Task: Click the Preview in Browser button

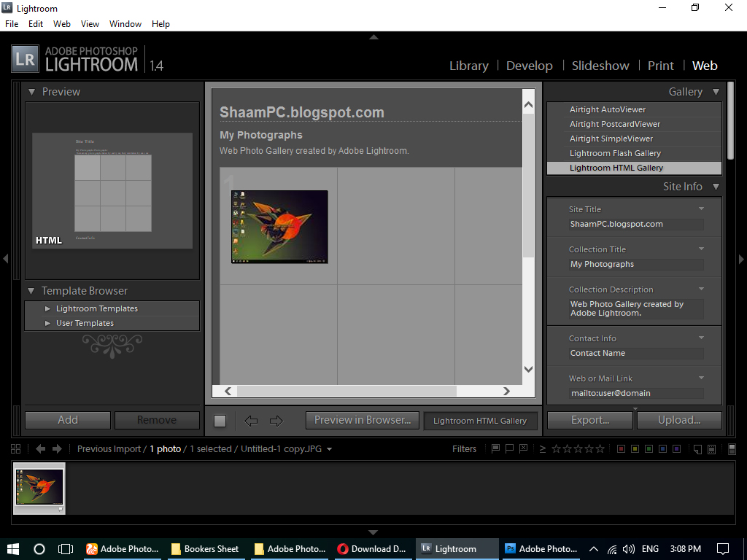Action: [363, 420]
